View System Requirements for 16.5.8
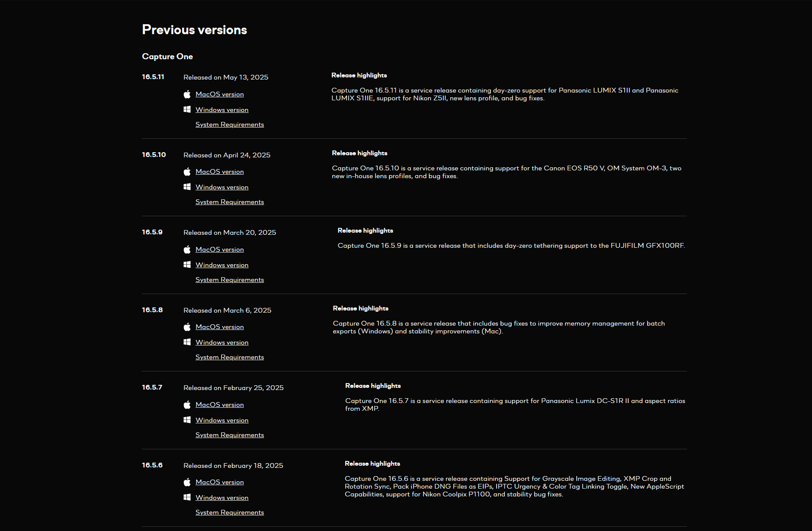This screenshot has width=812, height=531. 230,357
